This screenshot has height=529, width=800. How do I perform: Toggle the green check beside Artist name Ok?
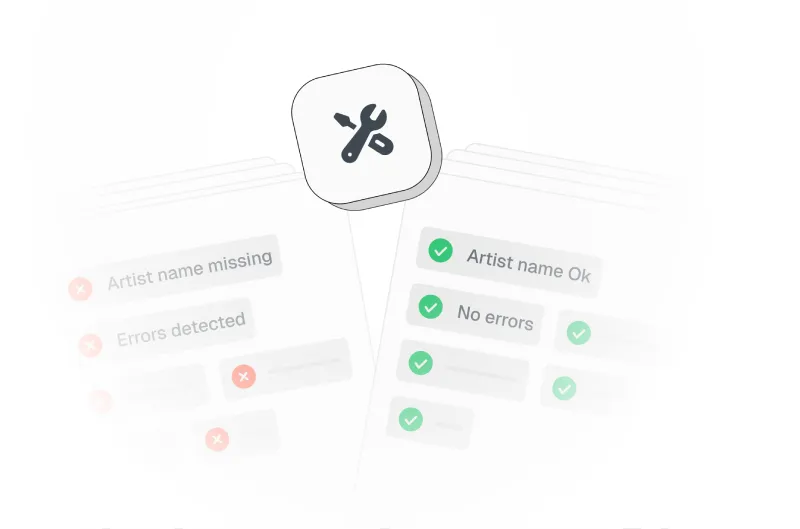440,250
